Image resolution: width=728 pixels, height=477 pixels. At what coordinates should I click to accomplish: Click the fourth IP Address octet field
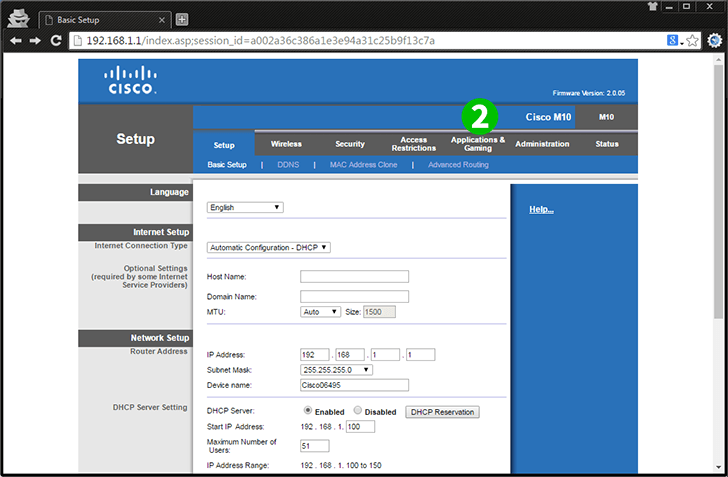421,355
